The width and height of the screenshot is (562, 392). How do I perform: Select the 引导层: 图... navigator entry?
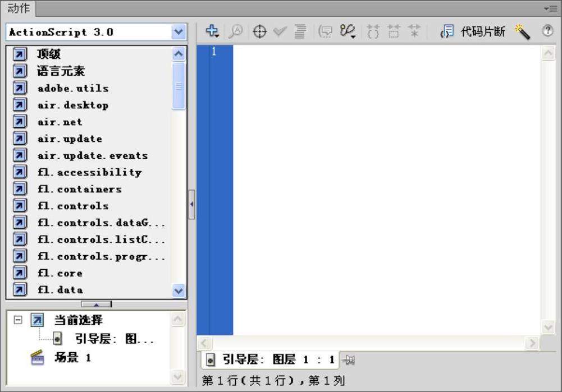pyautogui.click(x=115, y=338)
